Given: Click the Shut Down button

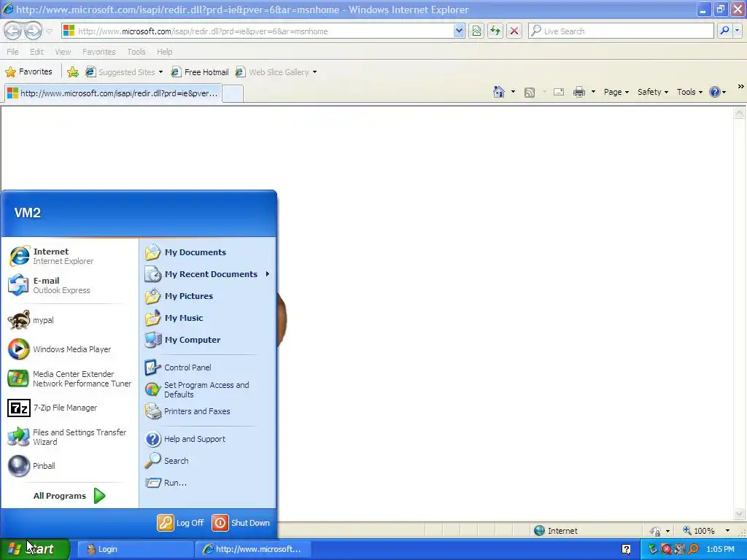Looking at the screenshot, I should 241,523.
